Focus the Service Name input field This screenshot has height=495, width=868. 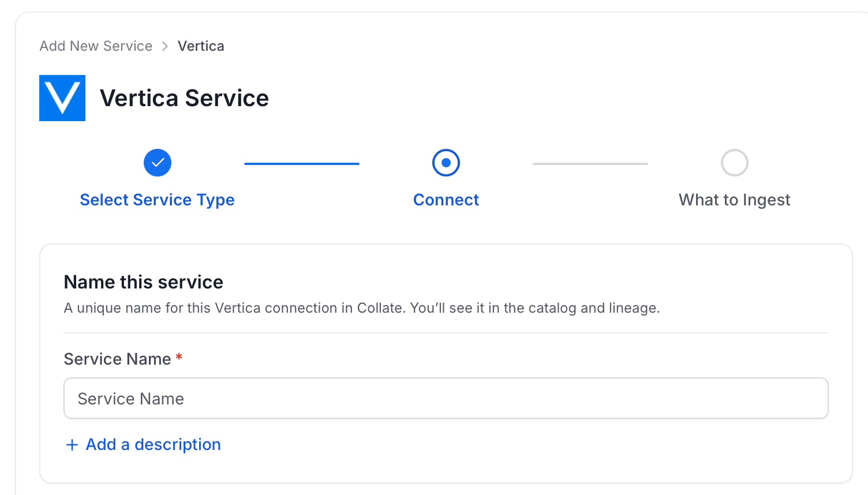tap(446, 398)
